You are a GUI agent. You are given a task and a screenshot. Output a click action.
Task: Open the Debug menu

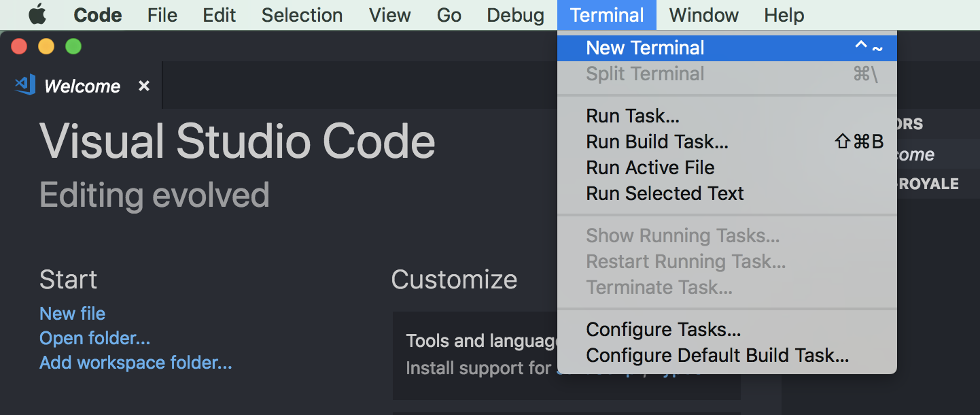tap(516, 15)
